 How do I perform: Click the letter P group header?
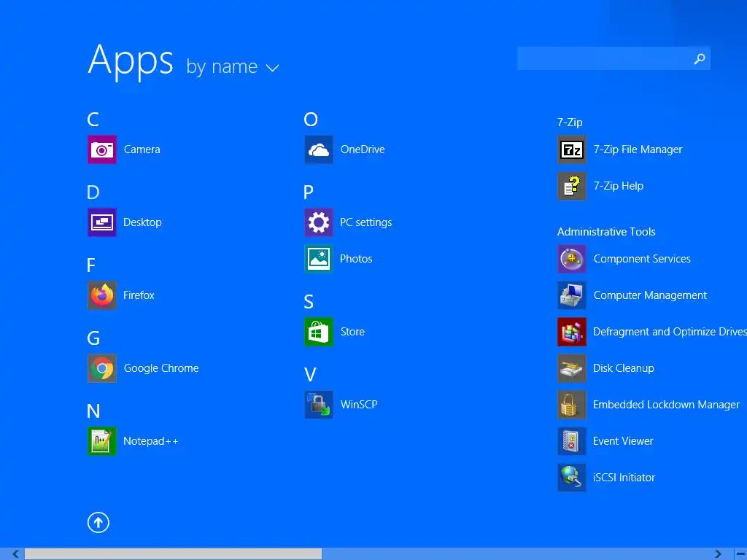coord(309,192)
